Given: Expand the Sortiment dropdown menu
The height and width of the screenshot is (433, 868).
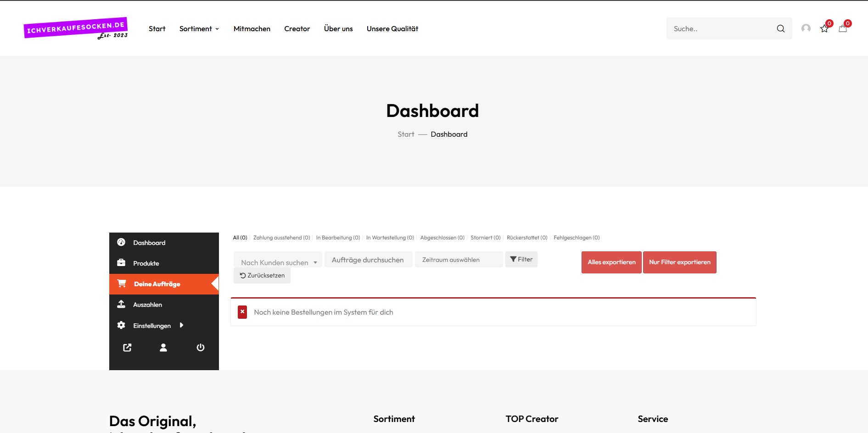Looking at the screenshot, I should 199,28.
